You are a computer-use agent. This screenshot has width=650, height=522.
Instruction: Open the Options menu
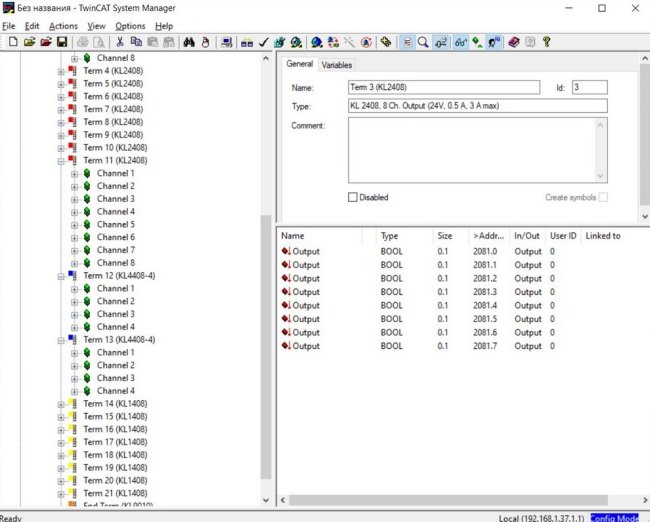[x=130, y=26]
